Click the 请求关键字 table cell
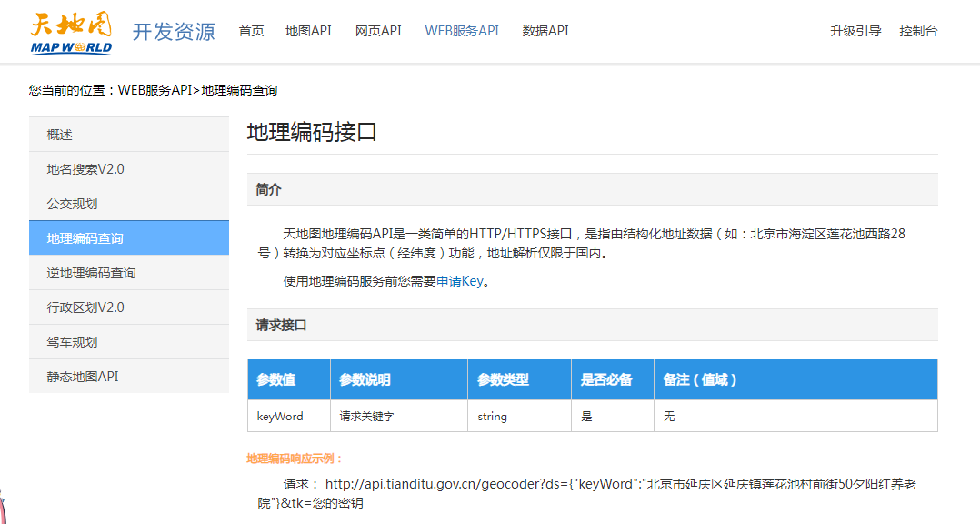Screen dimensions: 980x524 [399, 416]
